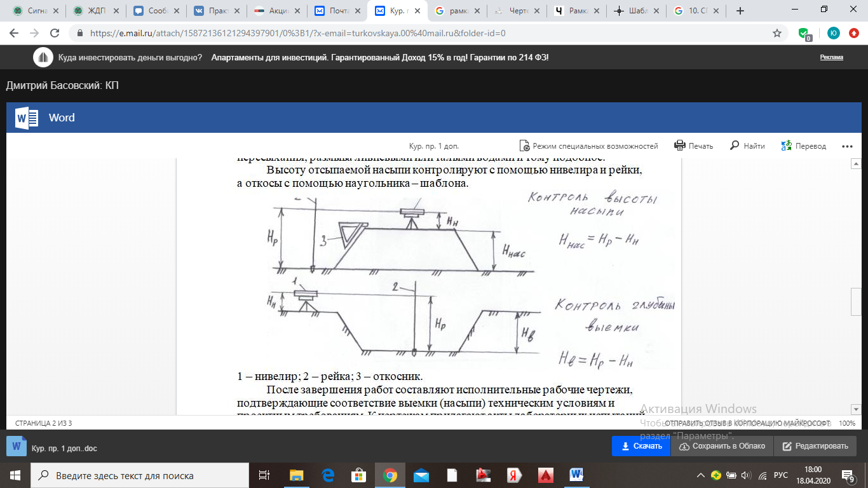Viewport: 868px width, 488px height.
Task: Switch to Chrome on the taskbar
Action: (x=390, y=475)
